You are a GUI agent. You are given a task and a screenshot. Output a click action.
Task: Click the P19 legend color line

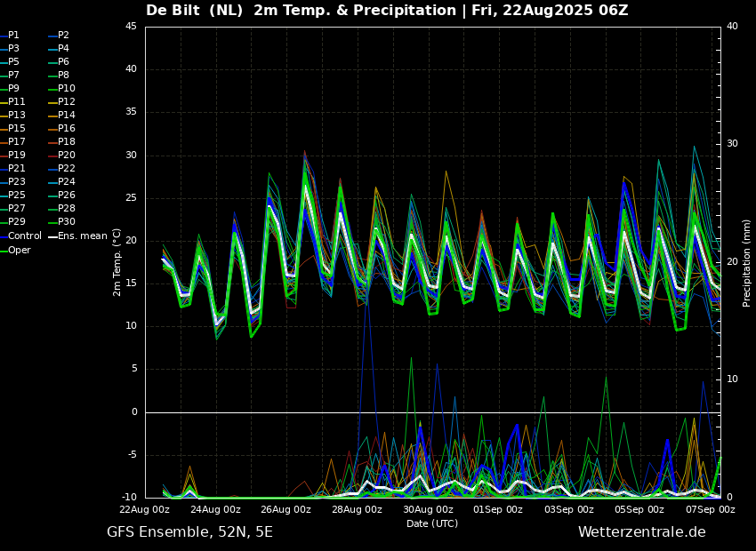pyautogui.click(x=4, y=156)
